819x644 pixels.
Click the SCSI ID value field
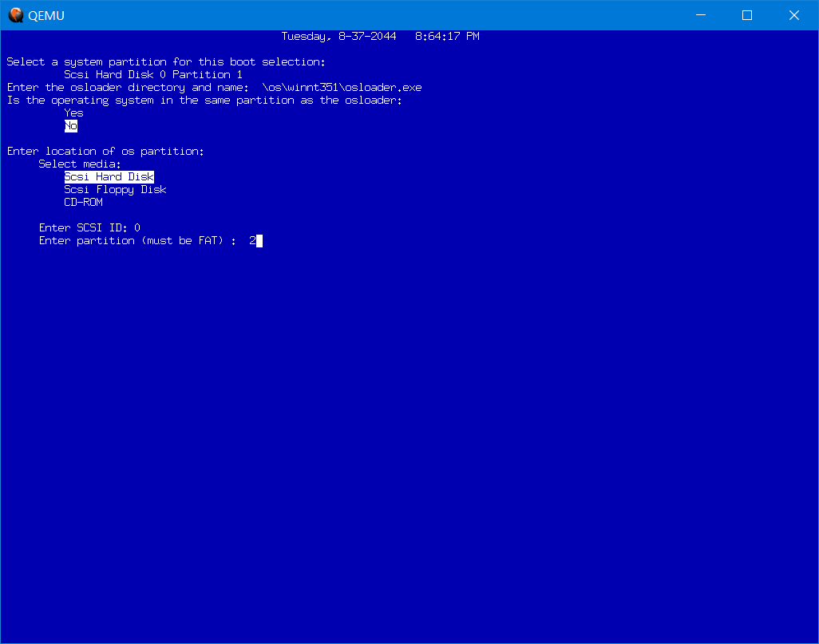click(136, 227)
